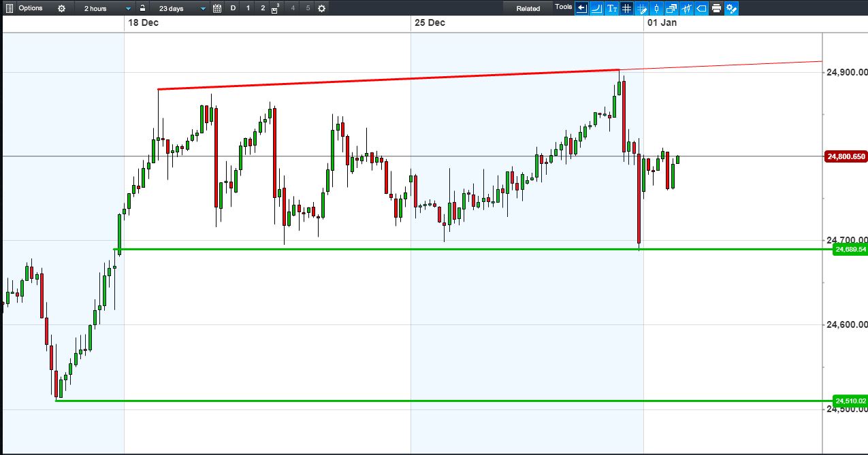Toggle the period lock padlock icon
Viewport: 868px width, 455px height.
[x=142, y=8]
